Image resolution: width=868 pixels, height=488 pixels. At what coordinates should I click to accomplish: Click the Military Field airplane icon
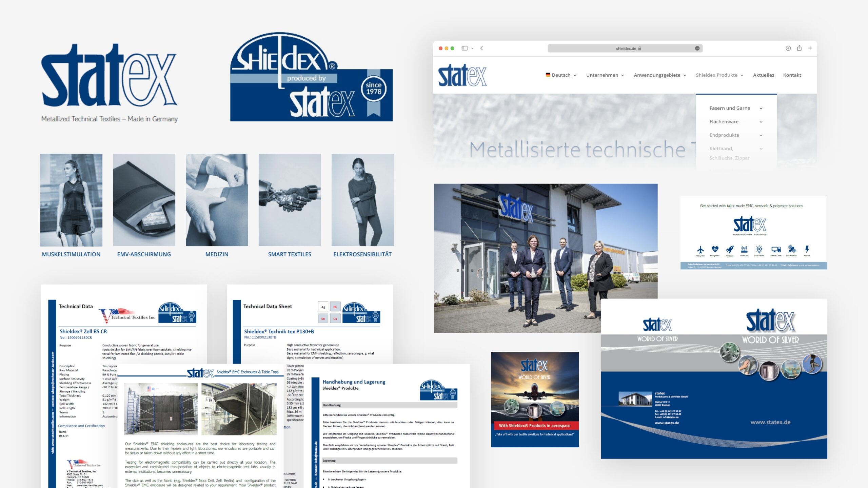(x=700, y=250)
